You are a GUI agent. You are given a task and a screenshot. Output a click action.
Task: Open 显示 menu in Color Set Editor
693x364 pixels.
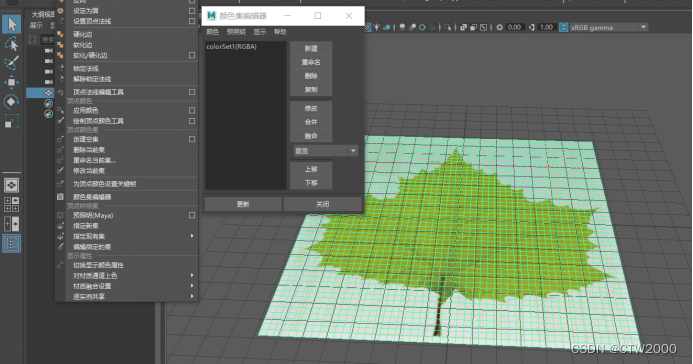click(260, 32)
